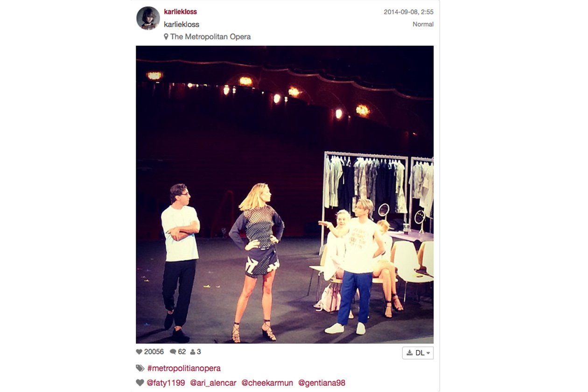The image size is (588, 392).
Task: Click the comment bubble icon beside 62
Action: (x=173, y=352)
